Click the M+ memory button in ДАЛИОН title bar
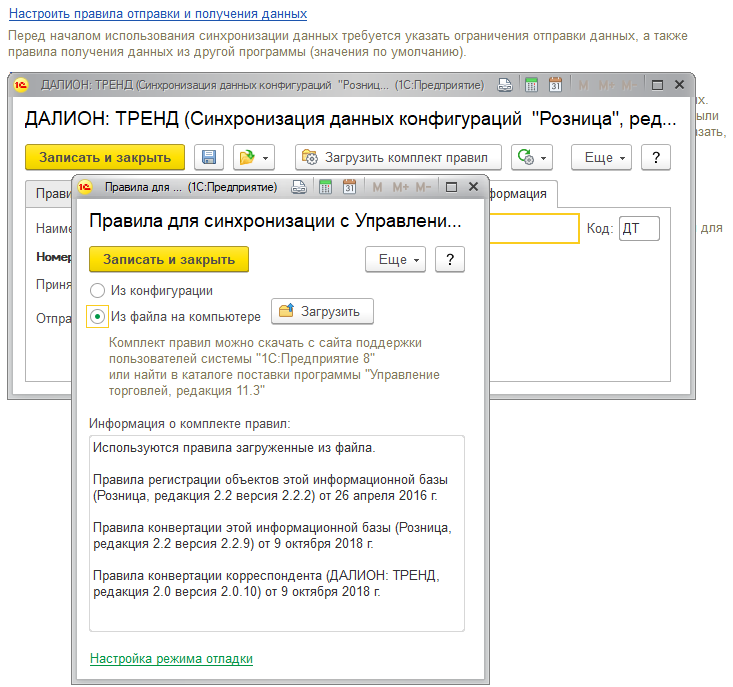Screen dimensions: 733x687 pyautogui.click(x=606, y=85)
